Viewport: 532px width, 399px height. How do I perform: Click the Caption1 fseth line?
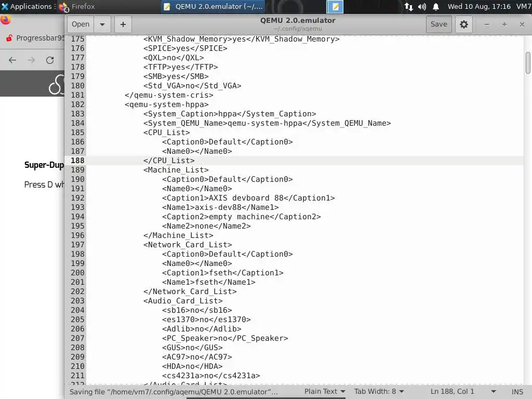222,273
